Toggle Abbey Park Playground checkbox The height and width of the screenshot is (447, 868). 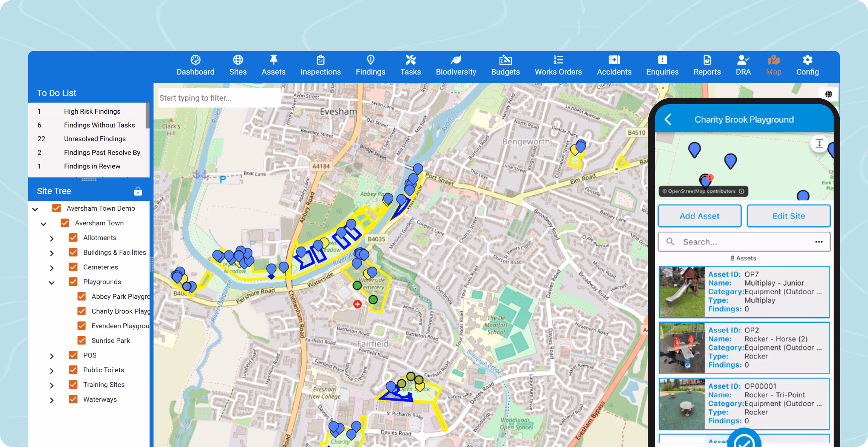pos(82,296)
